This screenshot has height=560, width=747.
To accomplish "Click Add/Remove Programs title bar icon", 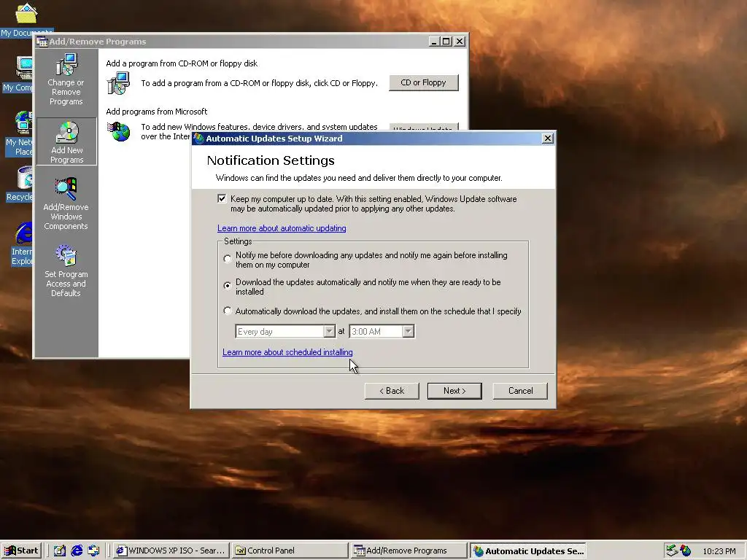I will tap(42, 42).
